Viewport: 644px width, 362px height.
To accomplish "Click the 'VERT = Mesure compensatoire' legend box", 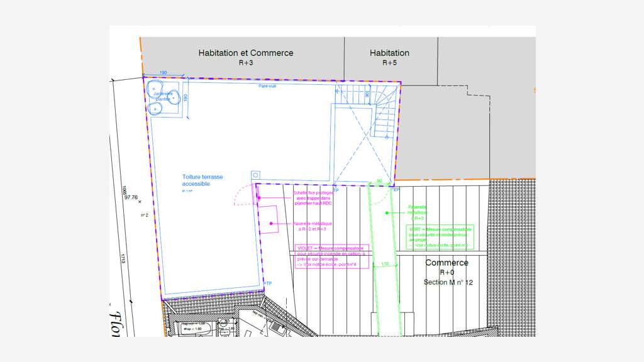I will [x=440, y=237].
